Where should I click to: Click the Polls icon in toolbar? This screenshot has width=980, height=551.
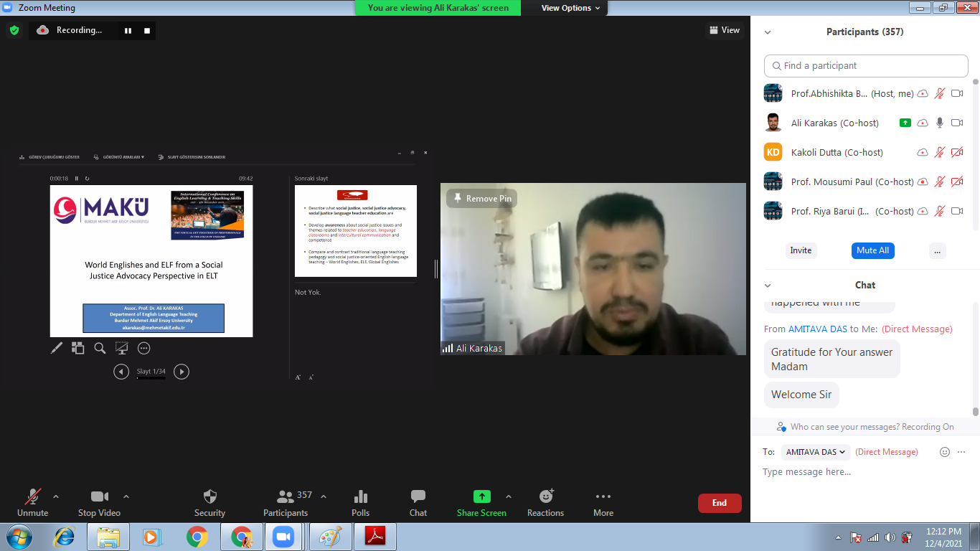point(360,496)
